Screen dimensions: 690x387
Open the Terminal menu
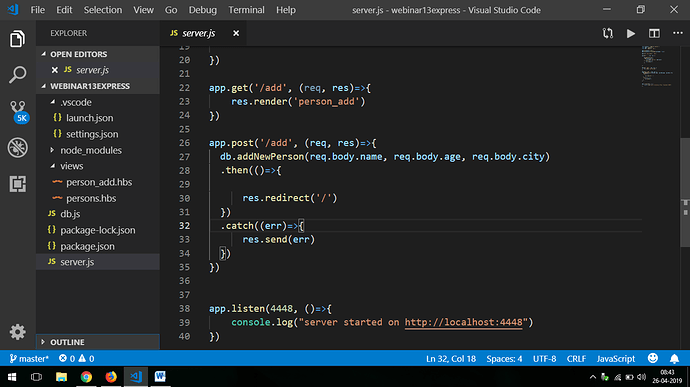pos(246,10)
